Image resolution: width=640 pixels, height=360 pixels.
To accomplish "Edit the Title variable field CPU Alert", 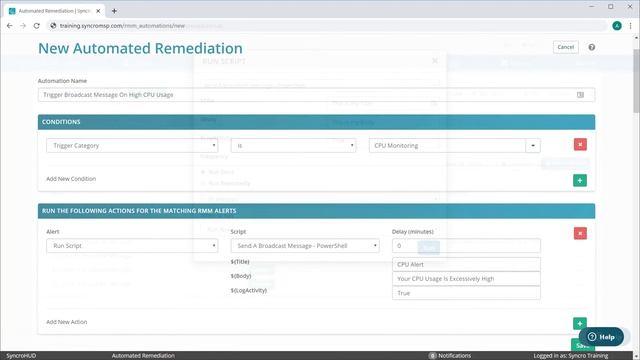I will 466,264.
